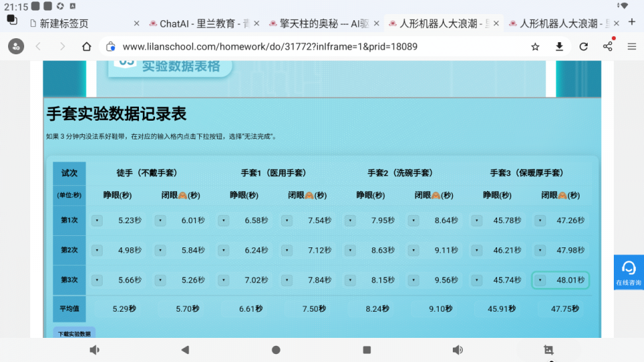This screenshot has width=644, height=362.
Task: Switch to the 擎天柱的奥秘 tab
Action: pyautogui.click(x=321, y=24)
